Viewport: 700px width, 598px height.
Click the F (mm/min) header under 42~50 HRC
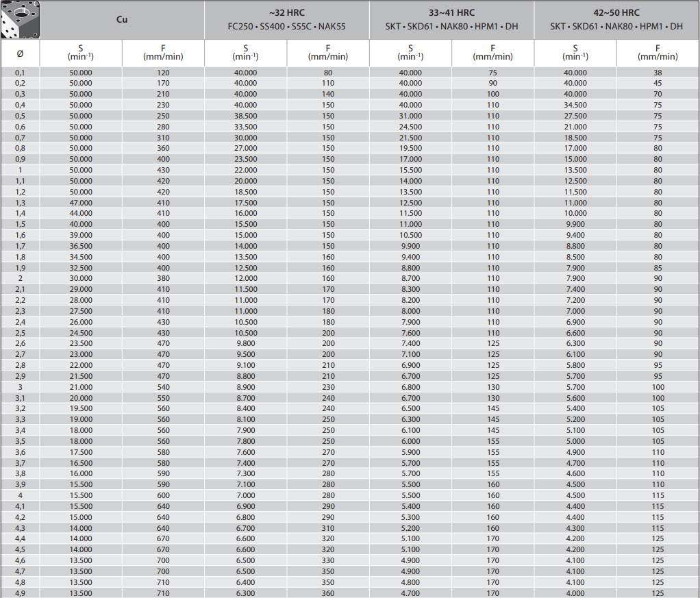coord(658,53)
